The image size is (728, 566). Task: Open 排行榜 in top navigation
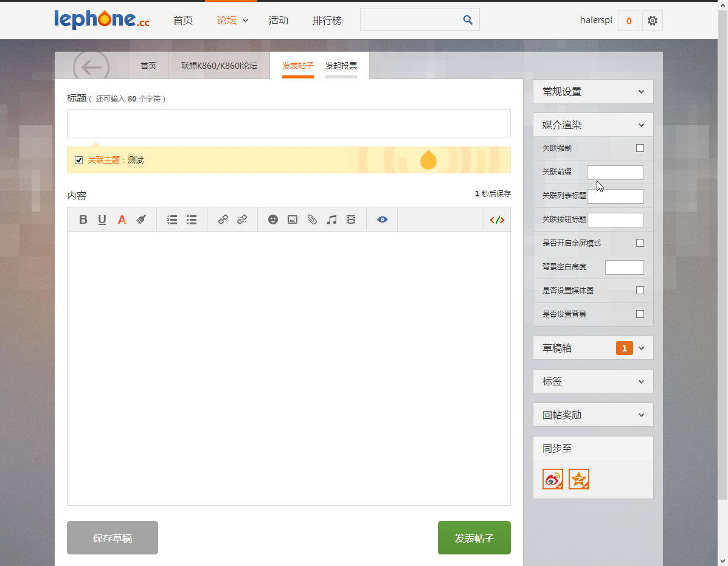327,21
